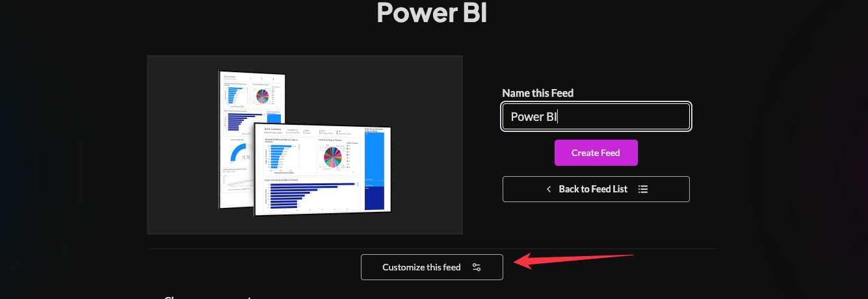
Task: Focus the Name this Feed text field
Action: tap(596, 117)
